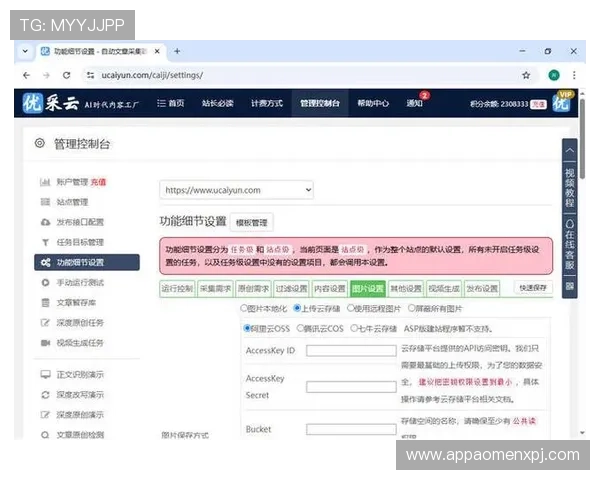Open the green profile avatar in Chrome
Screen dimensions: 600x480
tap(554, 75)
